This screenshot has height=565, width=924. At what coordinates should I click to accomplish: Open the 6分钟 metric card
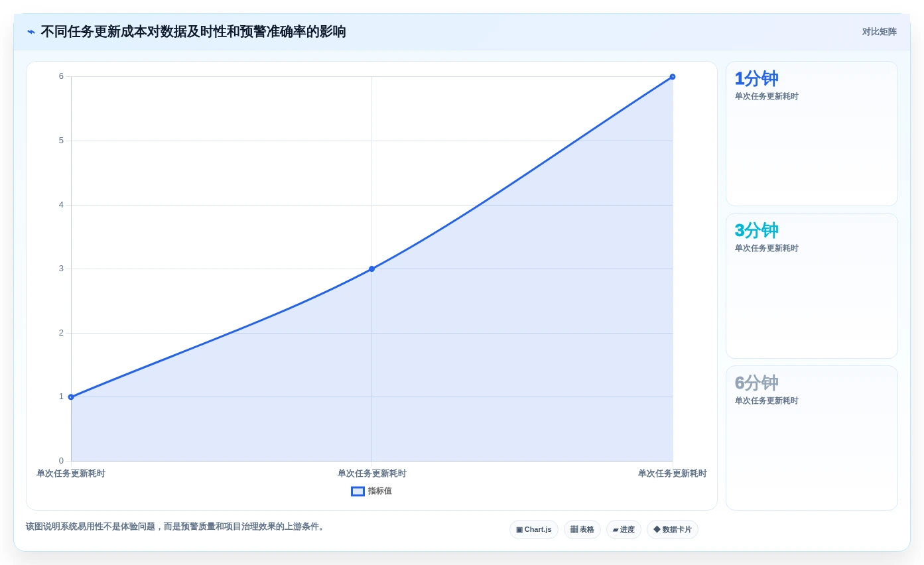point(812,438)
